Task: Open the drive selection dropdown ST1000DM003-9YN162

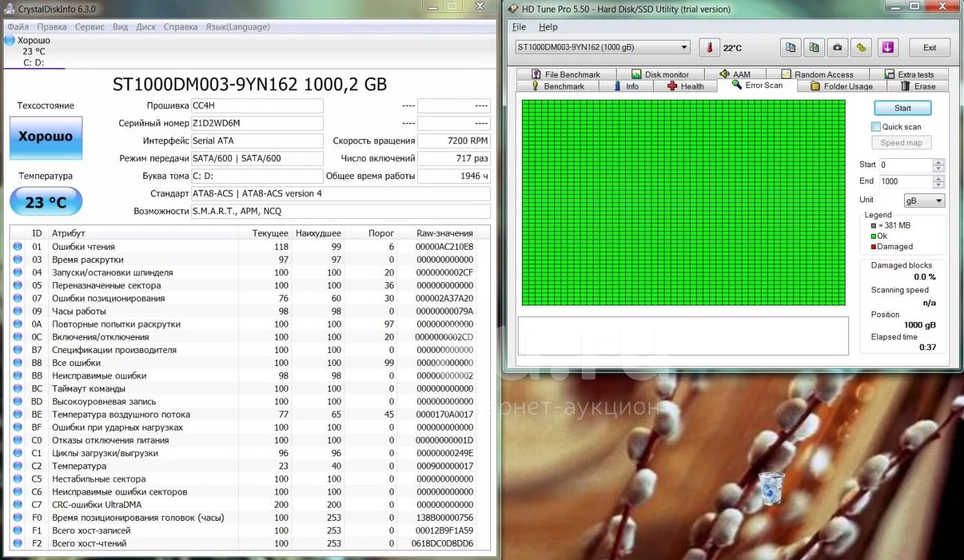Action: point(602,47)
